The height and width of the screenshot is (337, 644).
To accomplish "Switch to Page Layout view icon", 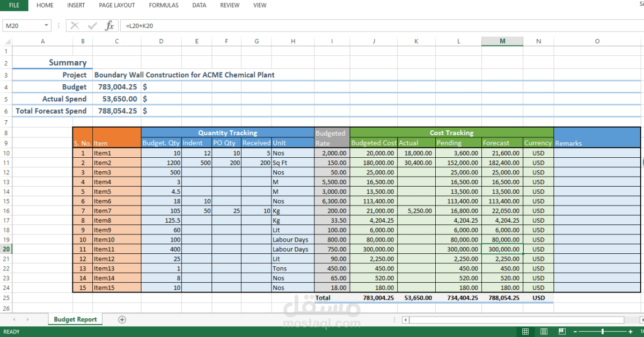I will click(544, 332).
